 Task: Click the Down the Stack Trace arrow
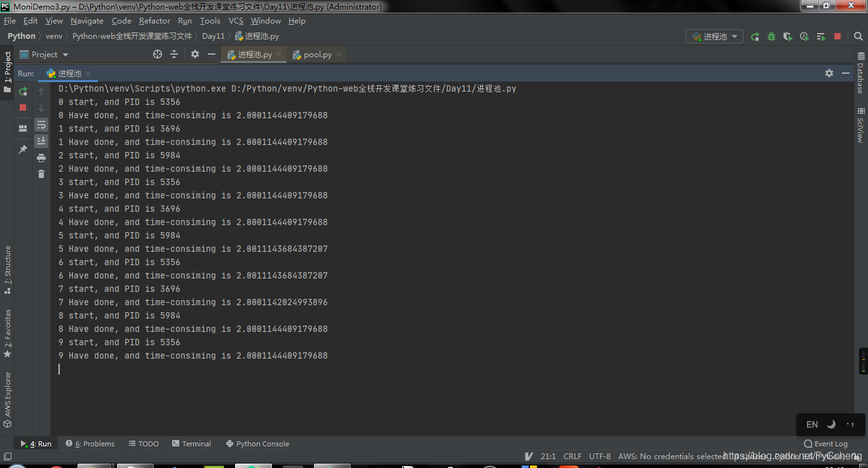pos(41,108)
